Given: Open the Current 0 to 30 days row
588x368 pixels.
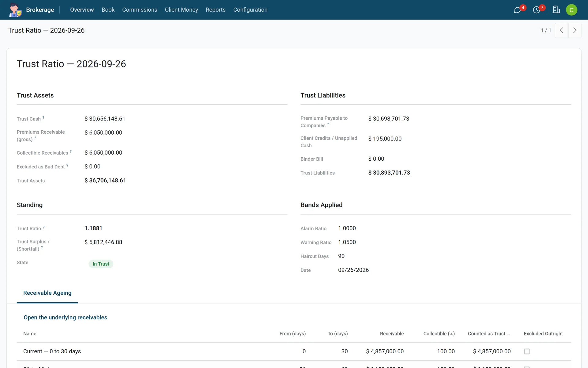Looking at the screenshot, I should coord(294,351).
